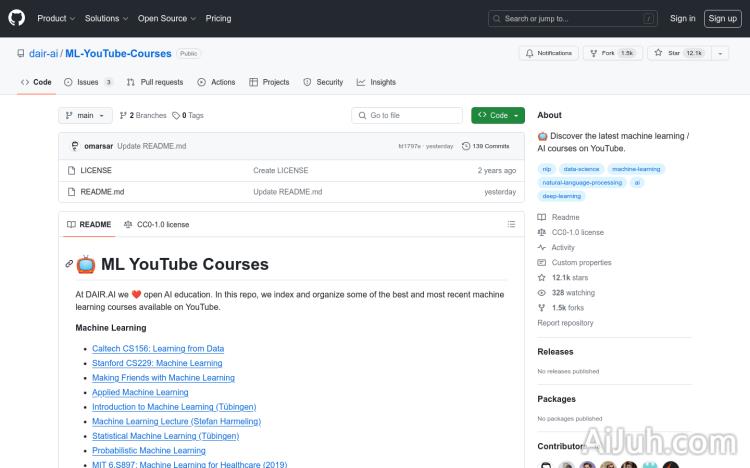Image resolution: width=750 pixels, height=468 pixels.
Task: Open the Custom properties link
Action: [574, 262]
